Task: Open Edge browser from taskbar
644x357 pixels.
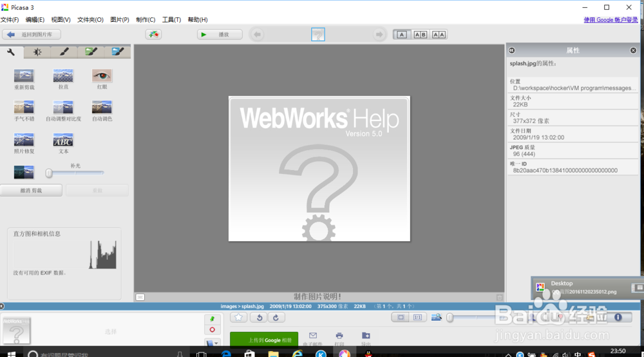Action: (x=226, y=353)
